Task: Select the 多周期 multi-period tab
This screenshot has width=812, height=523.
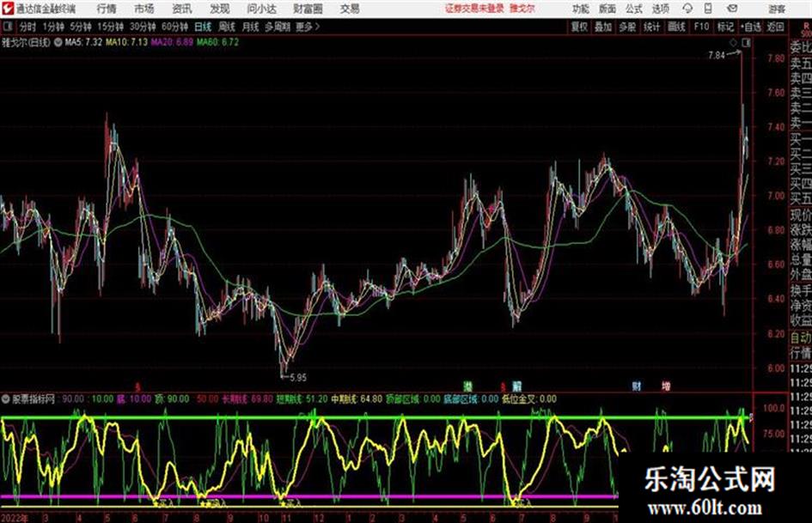Action: [x=278, y=27]
